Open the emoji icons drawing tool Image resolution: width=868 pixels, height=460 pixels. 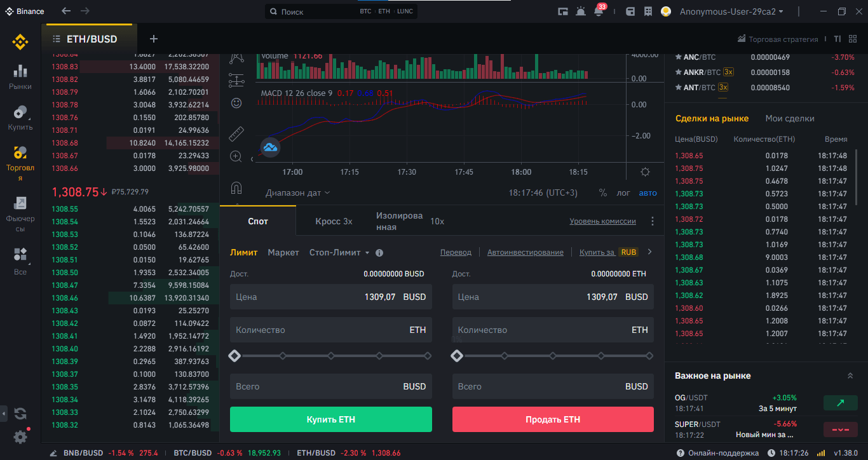(236, 103)
